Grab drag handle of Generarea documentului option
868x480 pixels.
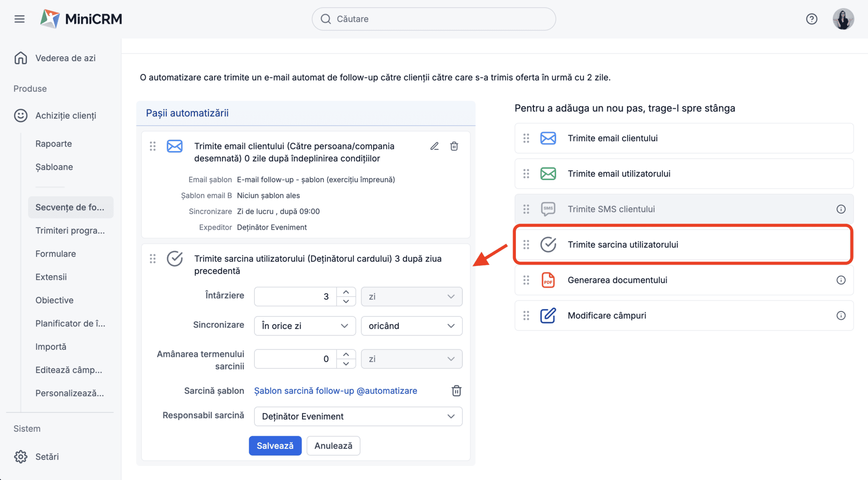(526, 280)
